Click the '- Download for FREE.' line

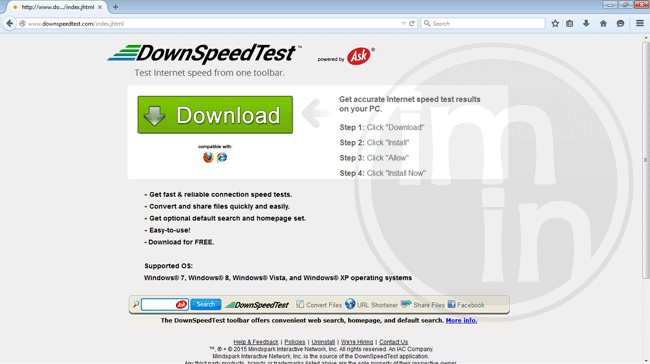(179, 242)
